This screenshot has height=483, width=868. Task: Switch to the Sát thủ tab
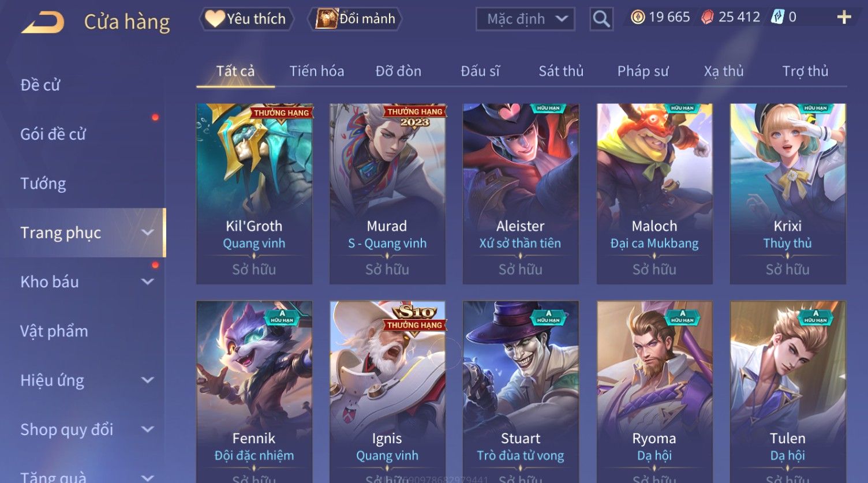tap(561, 71)
